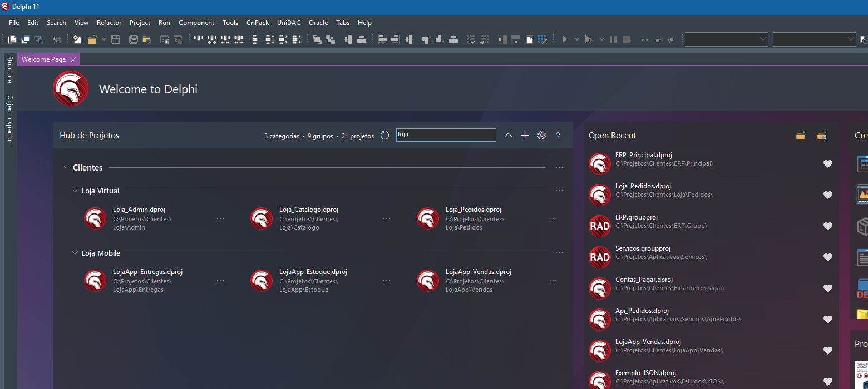Click the Pause toolbar icon
This screenshot has height=389, width=868.
pyautogui.click(x=613, y=39)
